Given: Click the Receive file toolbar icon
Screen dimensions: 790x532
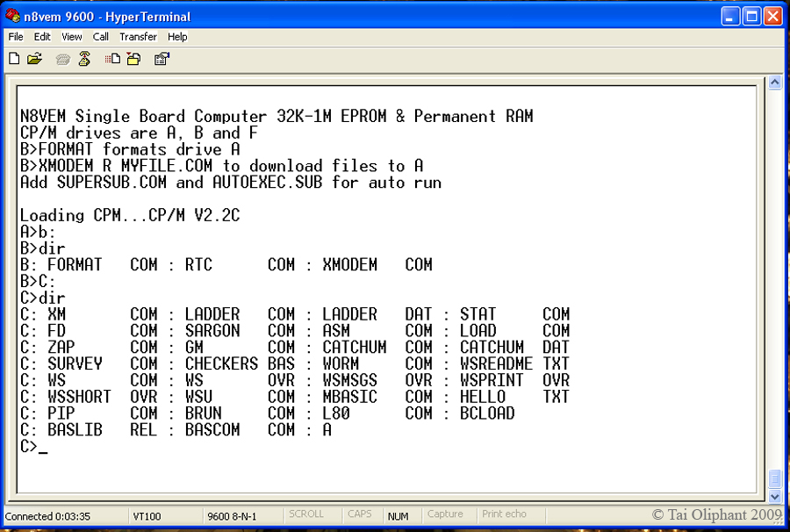Looking at the screenshot, I should coord(133,59).
